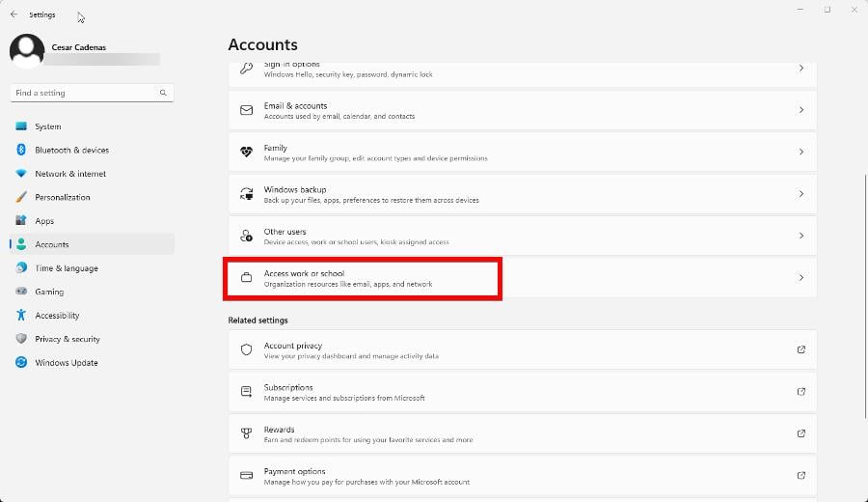Click the Subscriptions title text
This screenshot has height=502, width=868.
tap(288, 387)
